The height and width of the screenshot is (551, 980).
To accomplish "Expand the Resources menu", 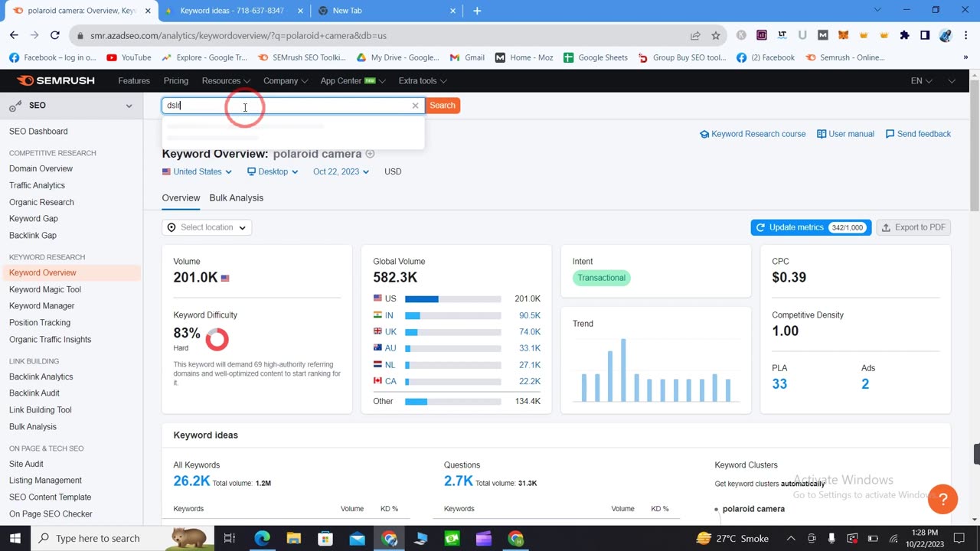I will pyautogui.click(x=226, y=80).
